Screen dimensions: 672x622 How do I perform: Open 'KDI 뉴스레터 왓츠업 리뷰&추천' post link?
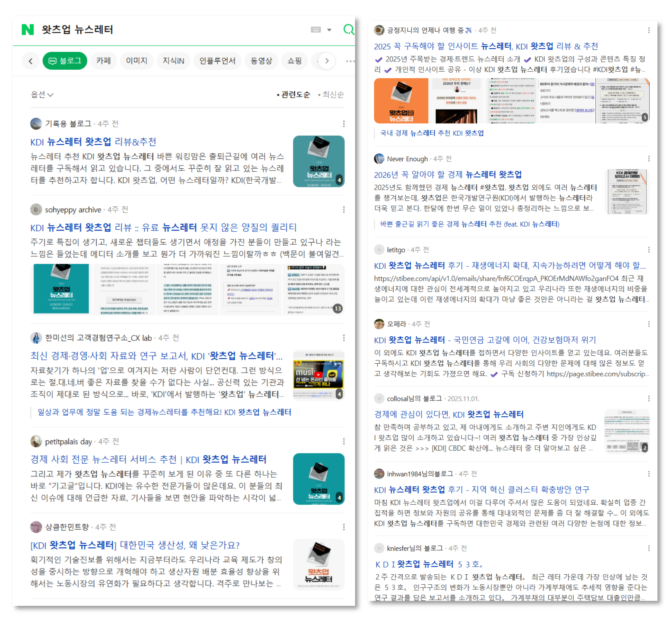point(93,142)
